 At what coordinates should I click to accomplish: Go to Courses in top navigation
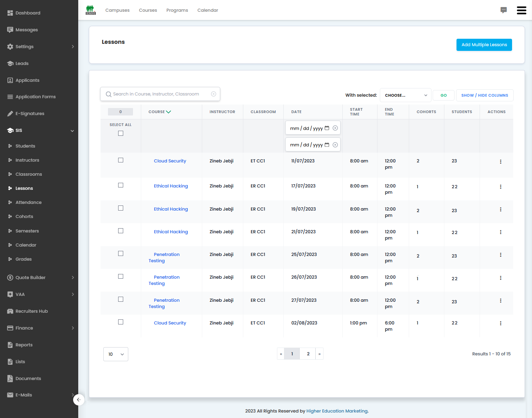click(148, 10)
